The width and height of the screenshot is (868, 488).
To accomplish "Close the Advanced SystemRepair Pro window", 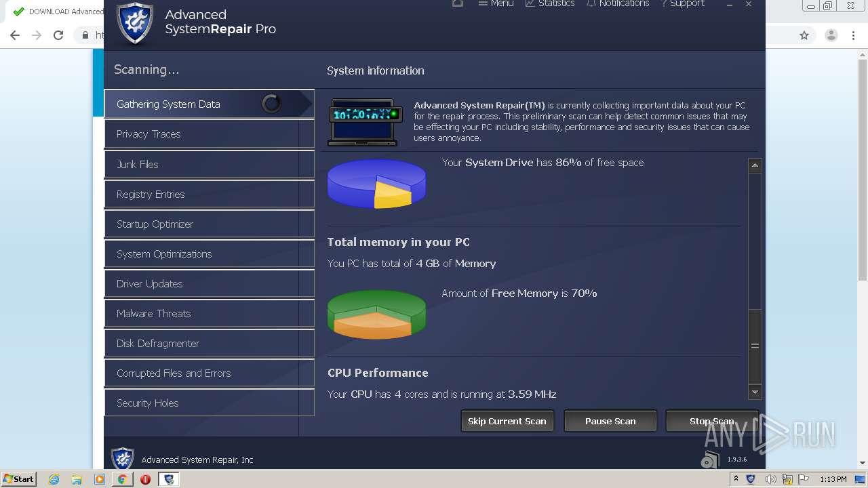I will (749, 4).
